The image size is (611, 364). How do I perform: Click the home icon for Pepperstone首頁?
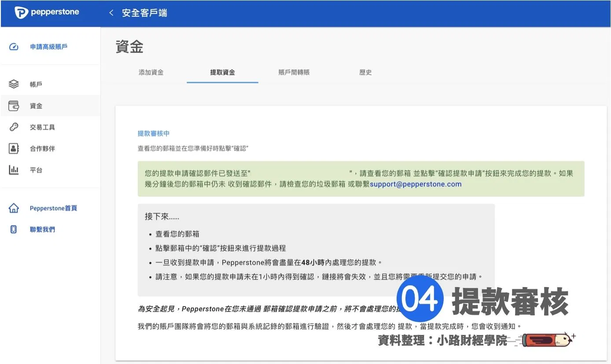14,208
